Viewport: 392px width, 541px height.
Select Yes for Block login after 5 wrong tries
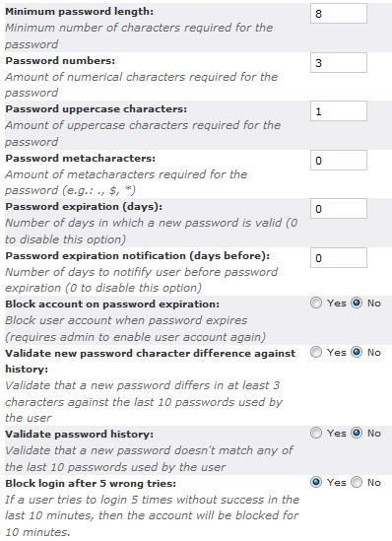(x=316, y=482)
